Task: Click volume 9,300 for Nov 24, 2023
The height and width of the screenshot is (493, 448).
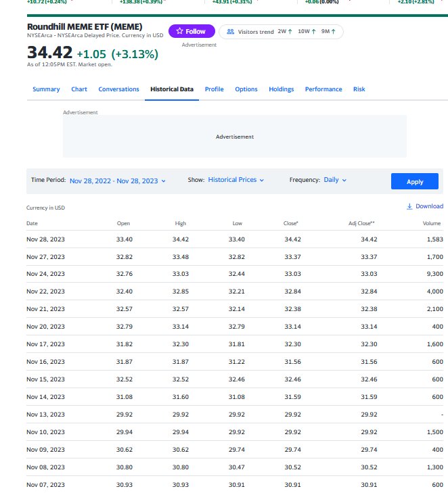Action: (434, 274)
